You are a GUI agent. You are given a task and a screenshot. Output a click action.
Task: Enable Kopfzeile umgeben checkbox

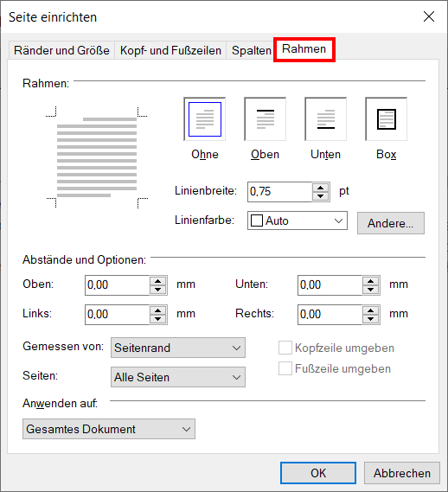point(285,348)
